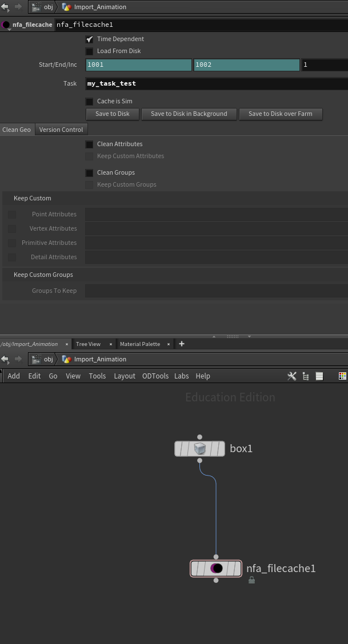This screenshot has height=644, width=348.
Task: Click nfa_filecache operator type icon
Action: 6,25
